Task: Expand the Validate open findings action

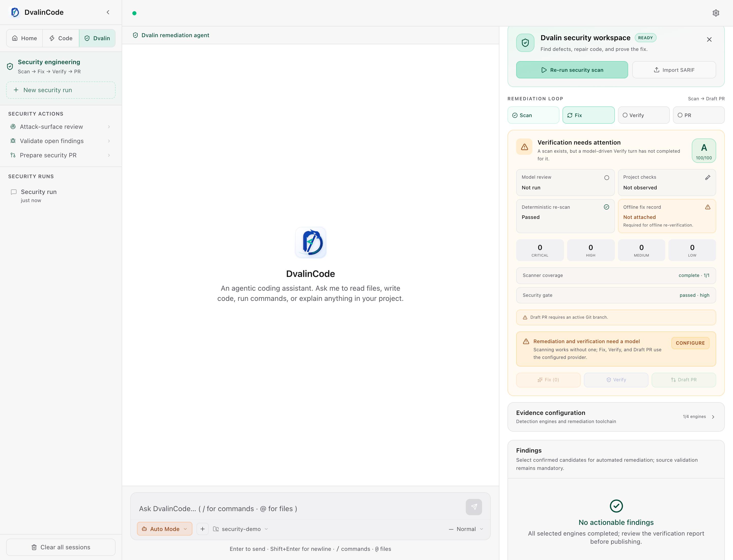Action: point(109,141)
